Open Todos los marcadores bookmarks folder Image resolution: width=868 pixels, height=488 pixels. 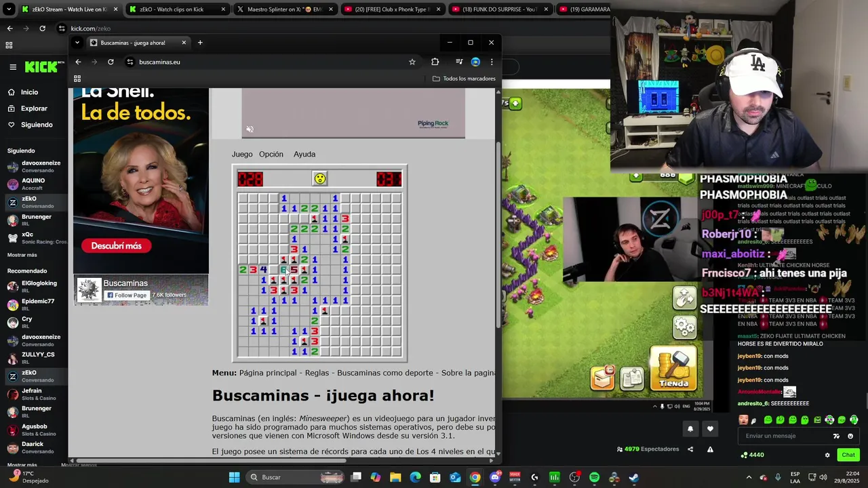(x=465, y=79)
